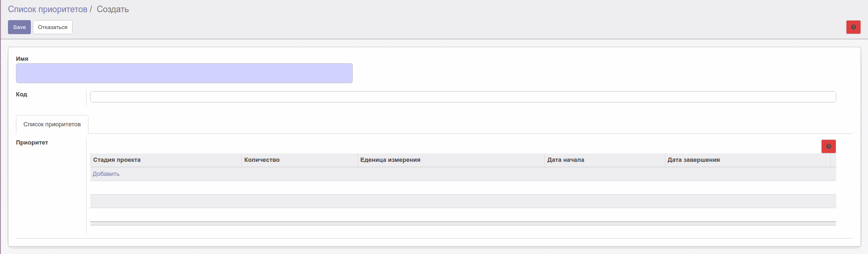
Task: Click the Добавить link to add a row
Action: coord(106,174)
